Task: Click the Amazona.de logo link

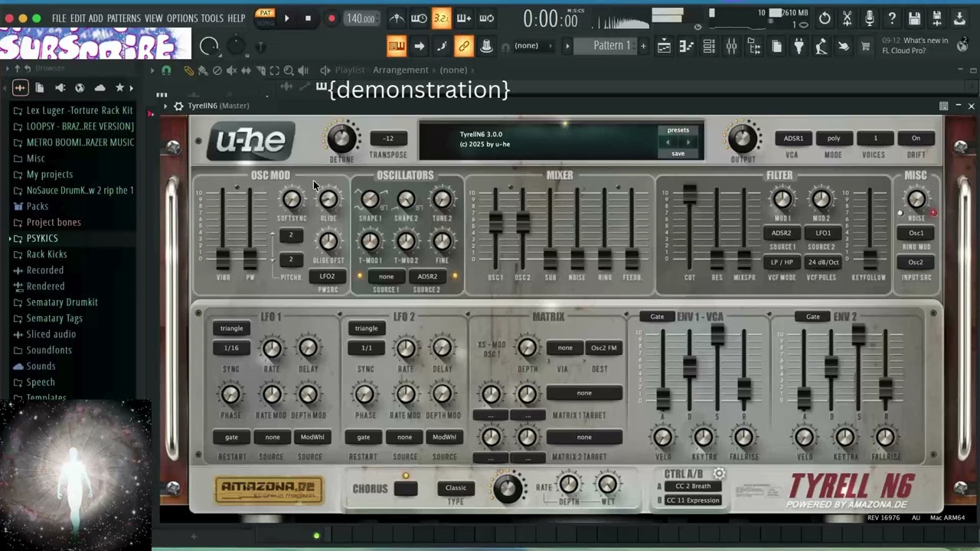Action: (x=269, y=489)
